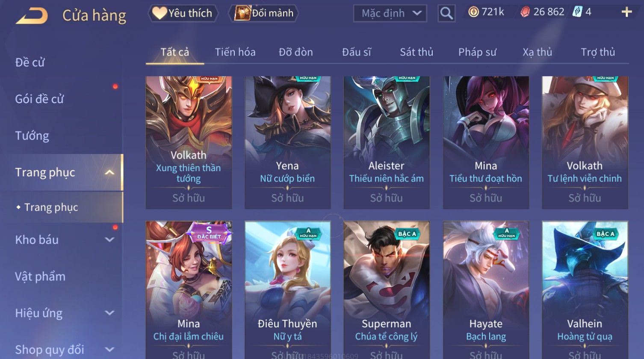Switch to the Pháp sư tab
Viewport: 644px width, 359px height.
pyautogui.click(x=477, y=52)
